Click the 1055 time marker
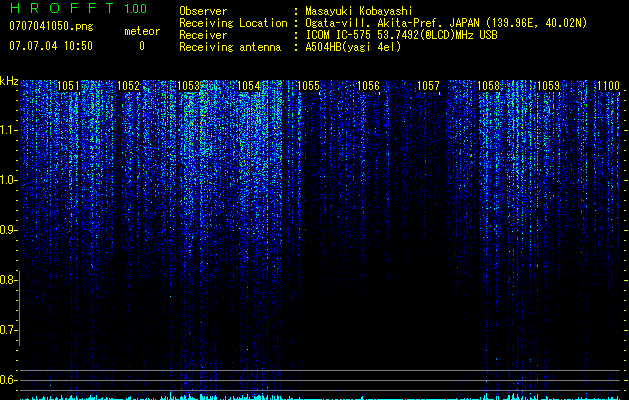The width and height of the screenshot is (629, 400). coord(308,86)
